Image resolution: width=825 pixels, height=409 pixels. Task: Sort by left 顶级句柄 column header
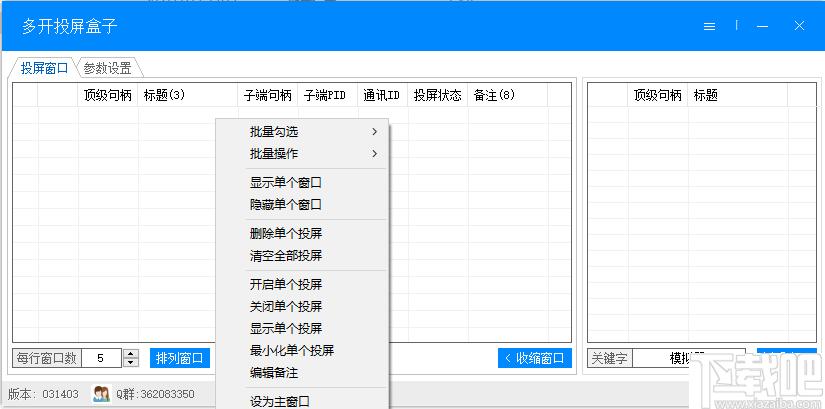[x=108, y=95]
